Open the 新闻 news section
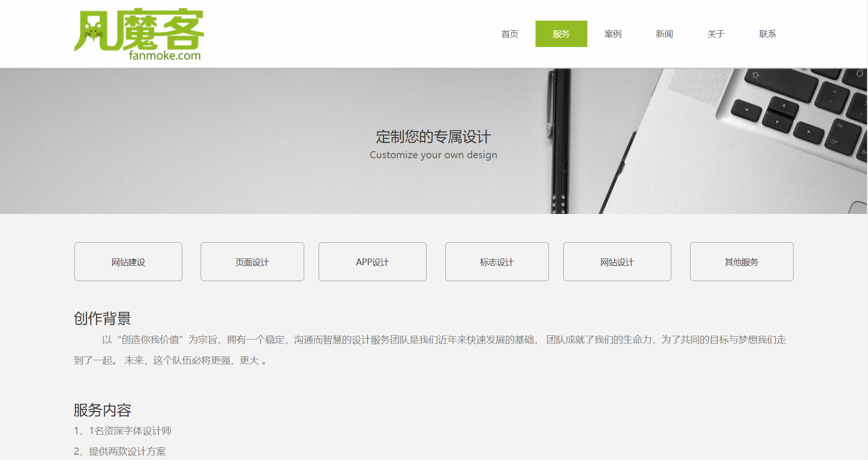 click(x=664, y=34)
